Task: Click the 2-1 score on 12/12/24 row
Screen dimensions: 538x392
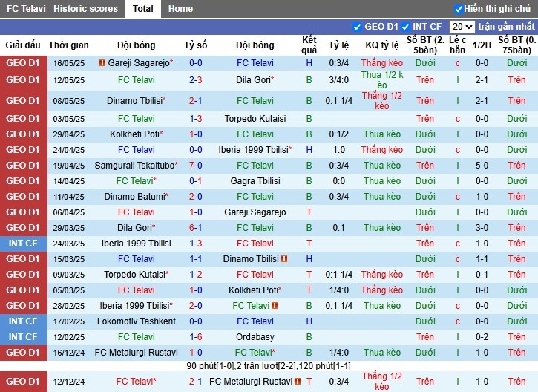Action: (x=196, y=382)
